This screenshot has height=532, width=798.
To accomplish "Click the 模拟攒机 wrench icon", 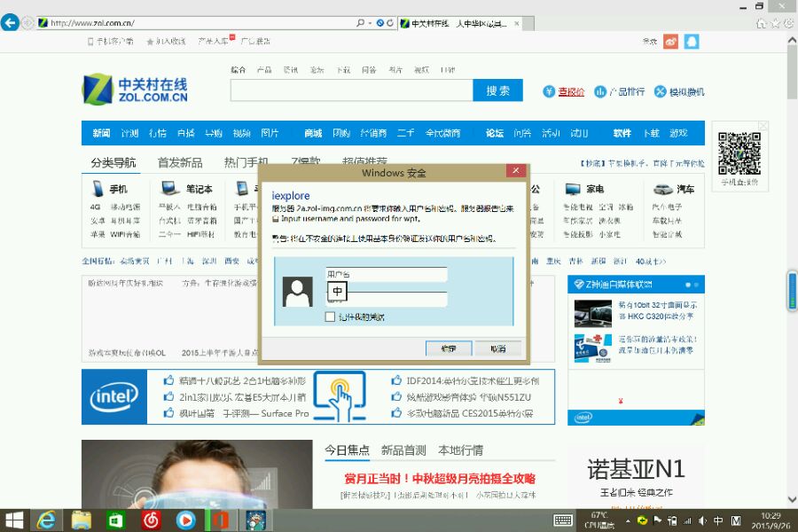I will (x=660, y=91).
